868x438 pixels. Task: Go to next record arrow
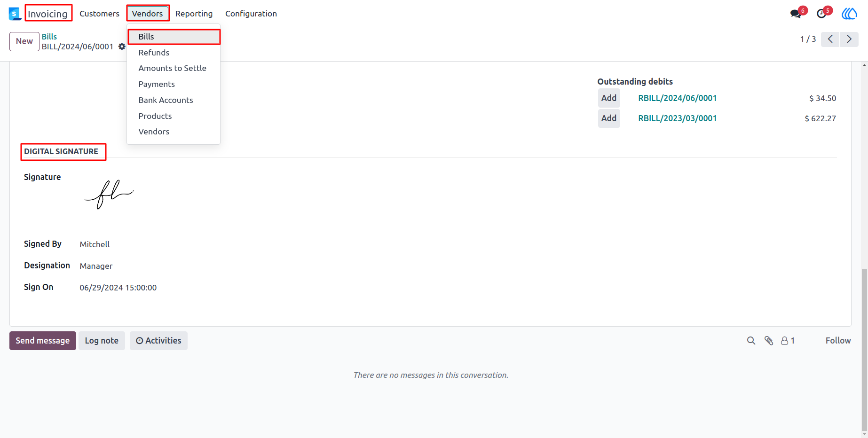point(849,39)
